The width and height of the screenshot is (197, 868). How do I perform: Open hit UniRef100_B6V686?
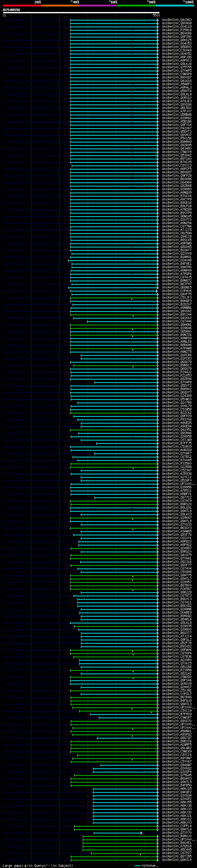click(177, 33)
